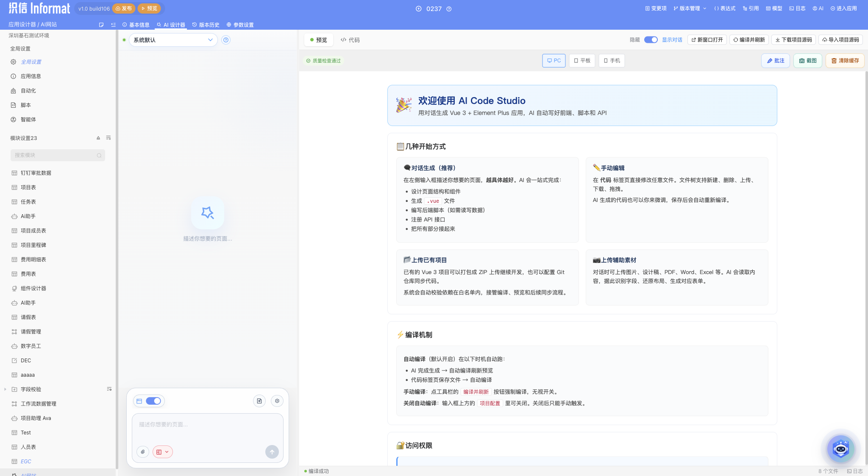This screenshot has height=476, width=868.
Task: Select the 项目助理 Ava module
Action: point(36,418)
